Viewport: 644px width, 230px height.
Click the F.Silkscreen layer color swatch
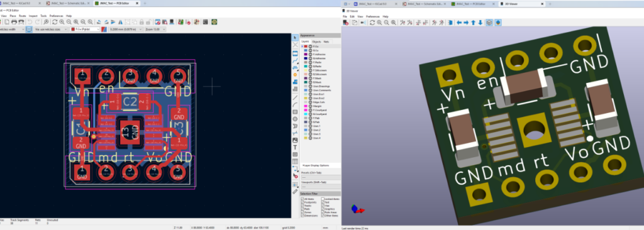tap(306, 70)
